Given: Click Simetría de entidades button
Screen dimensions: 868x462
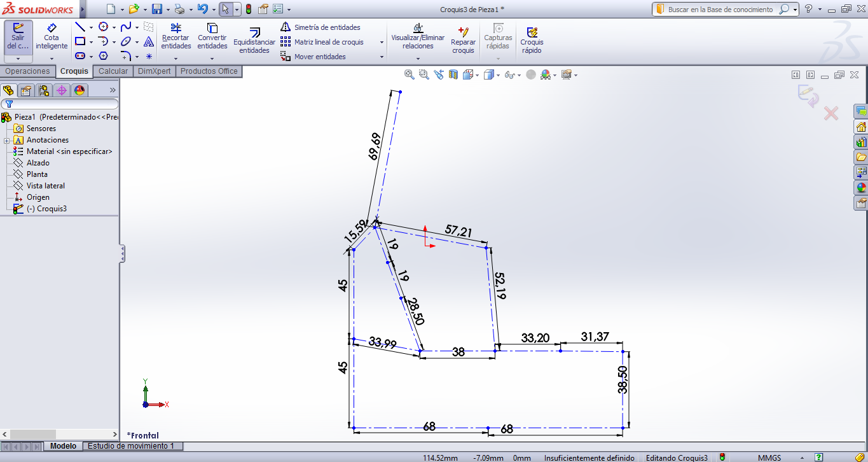Looking at the screenshot, I should click(320, 27).
